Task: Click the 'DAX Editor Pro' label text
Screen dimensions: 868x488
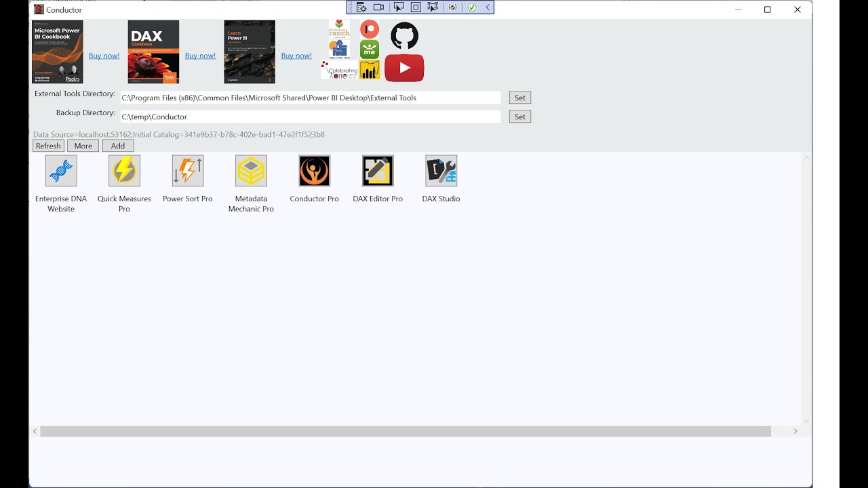Action: pos(378,199)
